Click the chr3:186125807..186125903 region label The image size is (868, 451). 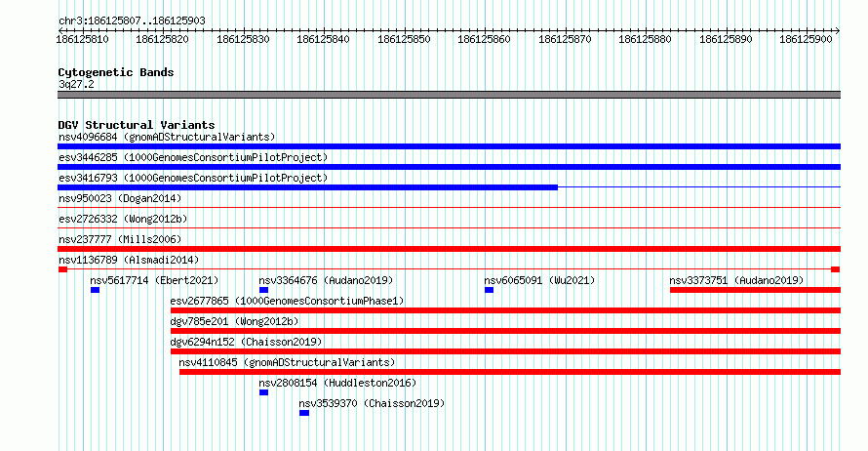pyautogui.click(x=132, y=20)
